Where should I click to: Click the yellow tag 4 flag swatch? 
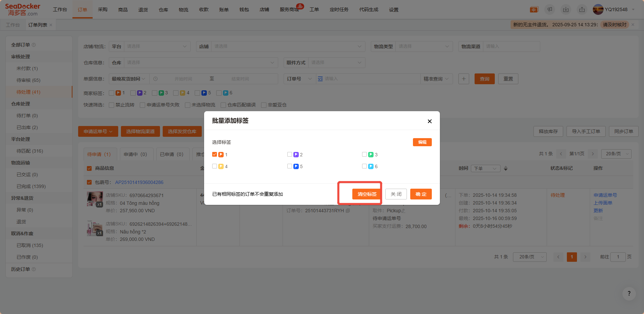point(221,166)
